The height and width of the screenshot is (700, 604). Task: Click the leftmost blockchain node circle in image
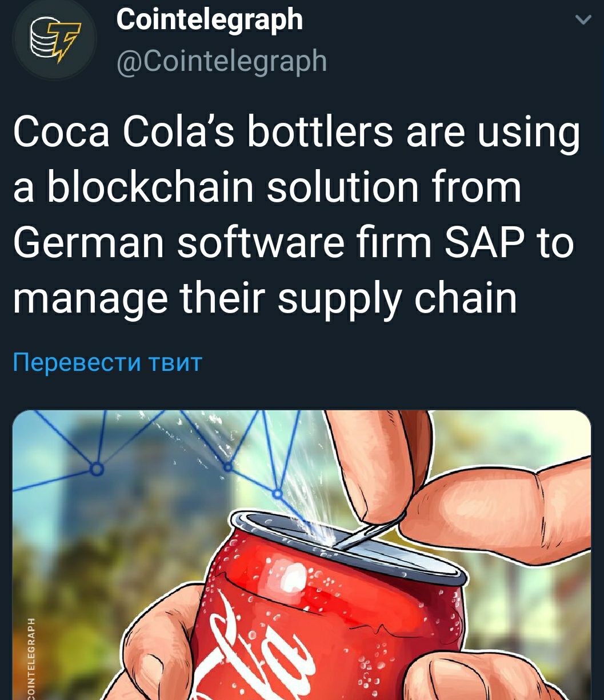point(97,470)
